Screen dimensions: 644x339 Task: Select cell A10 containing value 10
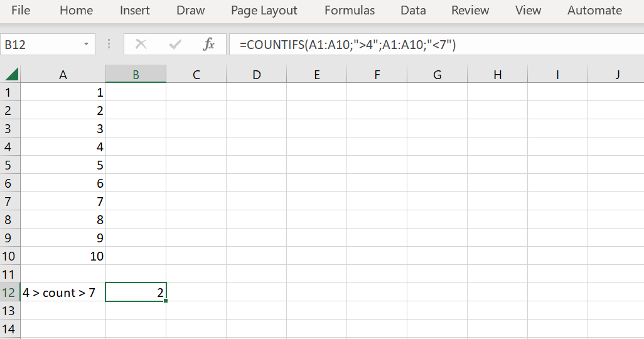(x=63, y=256)
